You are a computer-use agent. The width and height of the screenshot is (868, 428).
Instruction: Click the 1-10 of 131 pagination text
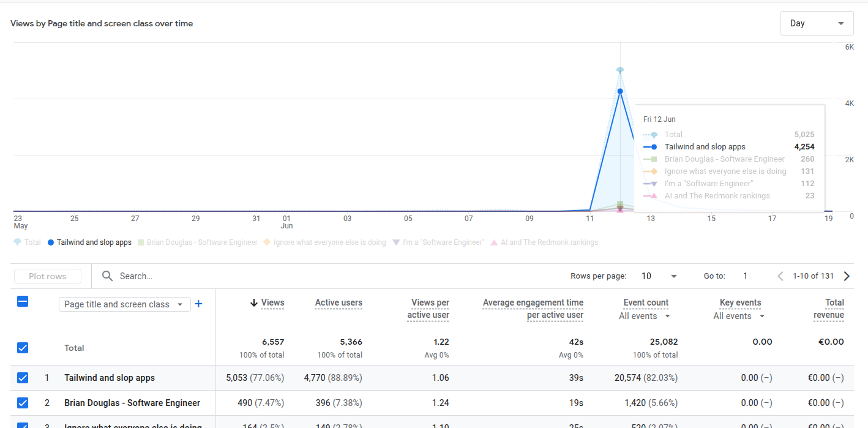[813, 276]
